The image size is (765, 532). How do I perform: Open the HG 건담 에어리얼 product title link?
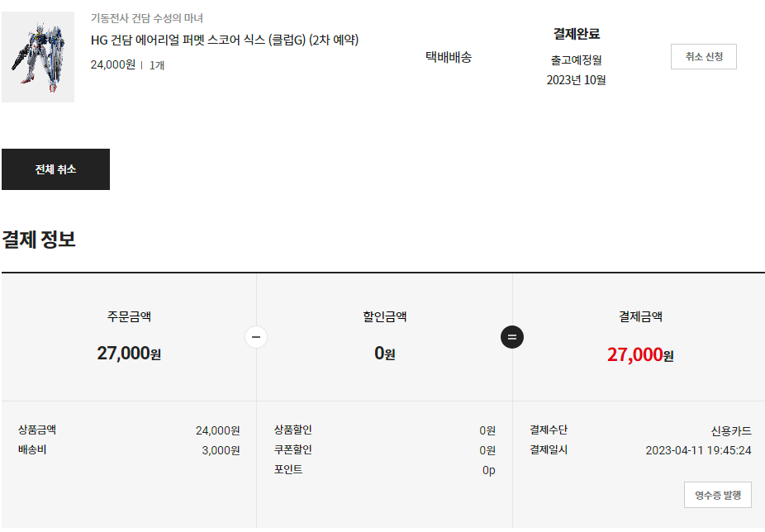coord(224,40)
